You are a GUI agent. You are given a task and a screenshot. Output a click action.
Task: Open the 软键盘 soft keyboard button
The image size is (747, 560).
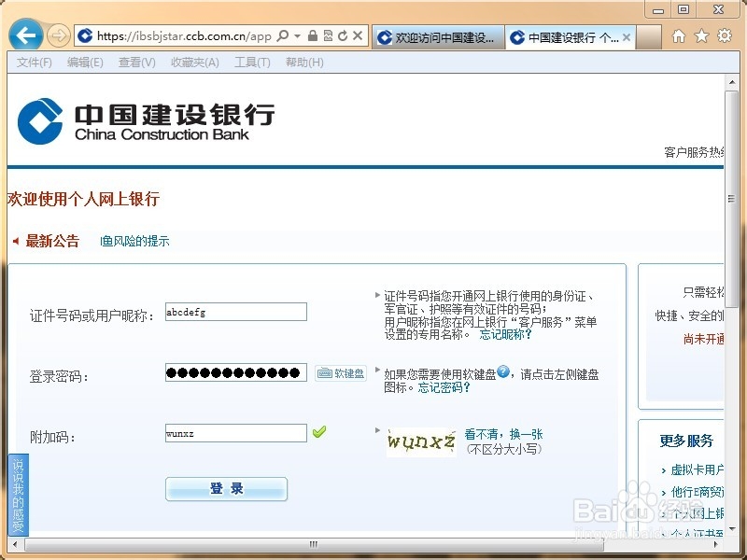point(341,372)
